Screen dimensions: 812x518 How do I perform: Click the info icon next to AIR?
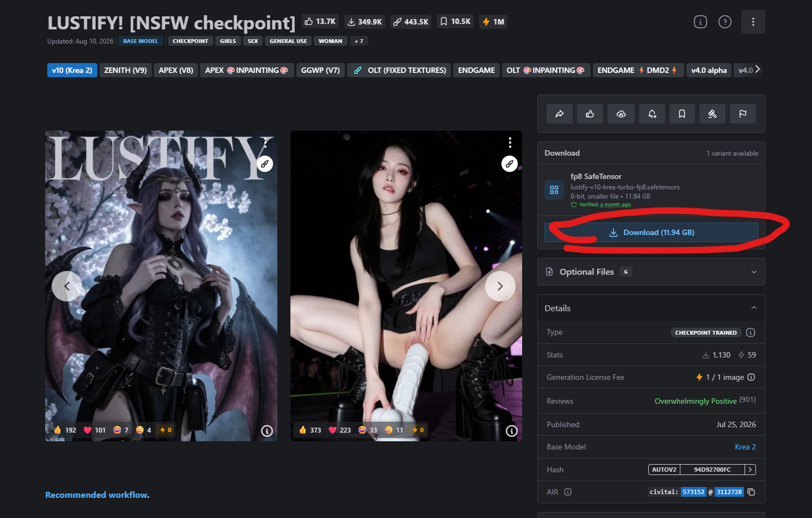tap(568, 492)
